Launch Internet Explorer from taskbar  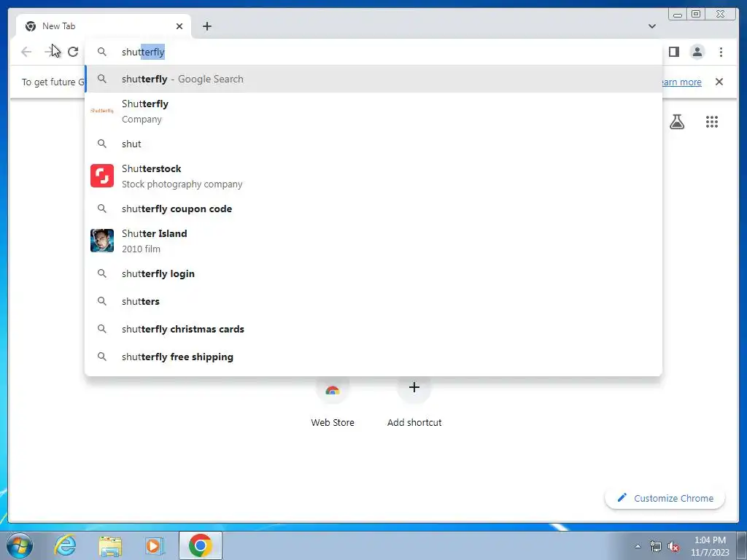point(65,545)
